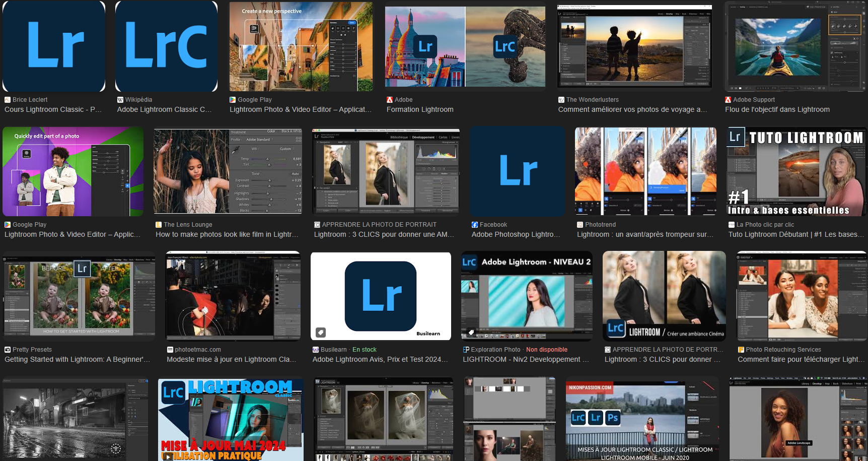
Task: Click The Wonderlusters favicon
Action: 561,100
